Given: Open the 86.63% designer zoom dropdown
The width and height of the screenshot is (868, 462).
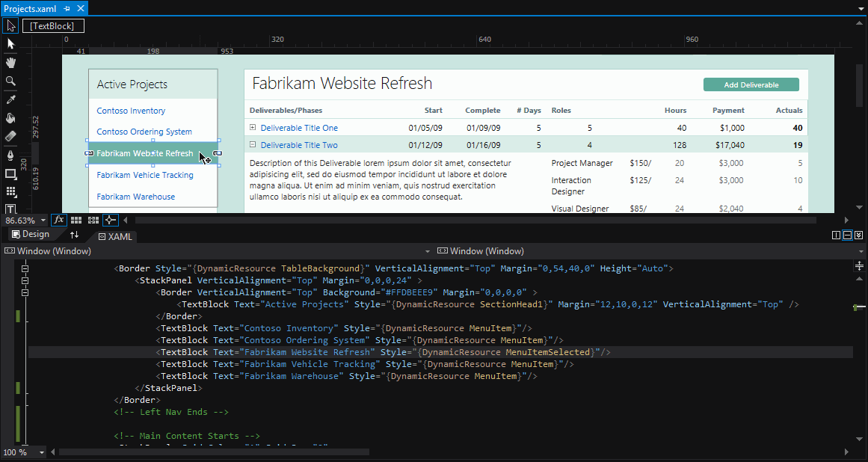Looking at the screenshot, I should [43, 221].
